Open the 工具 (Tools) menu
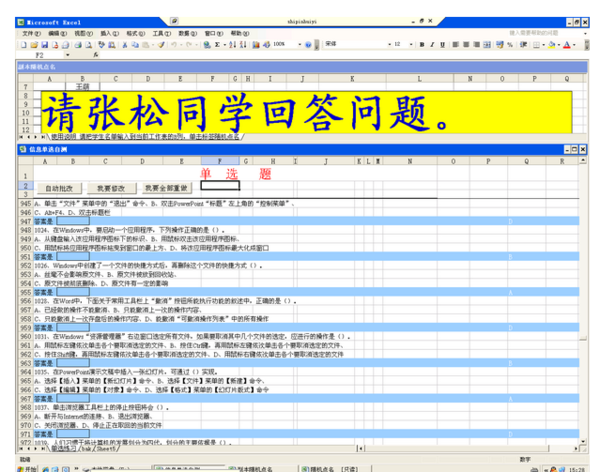The image size is (600, 472). point(161,34)
